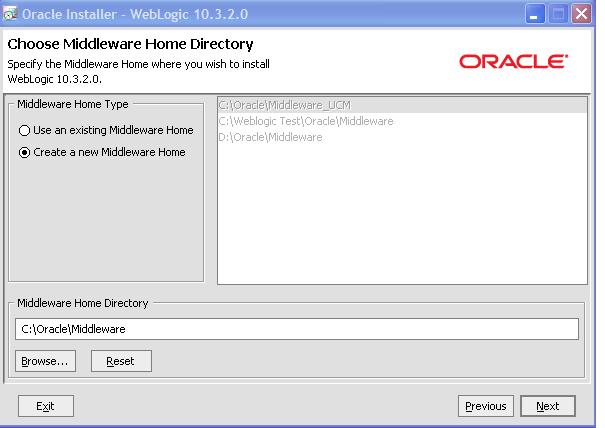The height and width of the screenshot is (428, 605).
Task: Select C:\Weblogic Test\Oracle\Middleware entry
Action: 402,121
